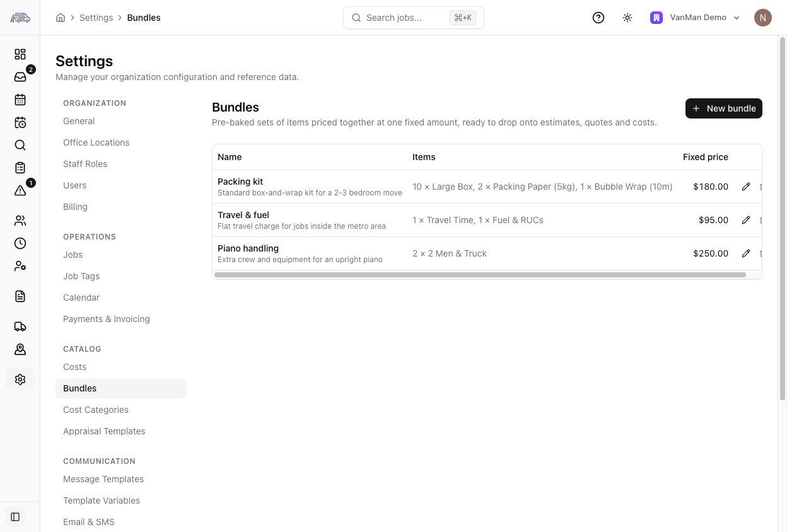Click the Fixed price column header

706,157
